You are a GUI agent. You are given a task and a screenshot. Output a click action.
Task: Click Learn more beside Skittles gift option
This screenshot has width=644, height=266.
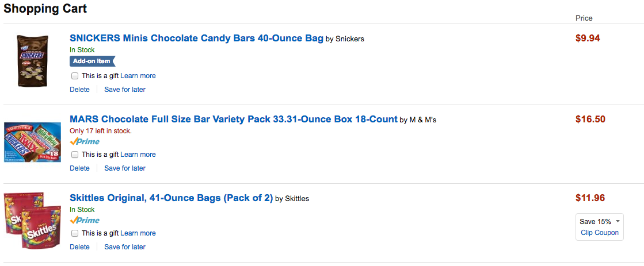pyautogui.click(x=138, y=233)
